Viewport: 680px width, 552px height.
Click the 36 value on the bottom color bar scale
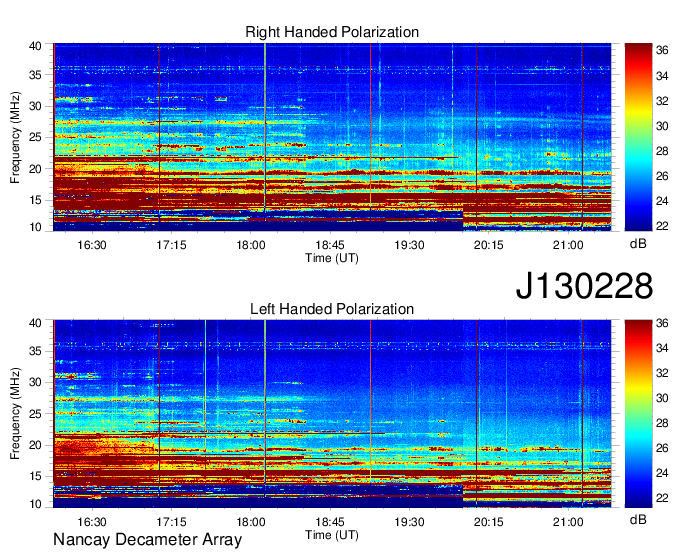coord(662,323)
